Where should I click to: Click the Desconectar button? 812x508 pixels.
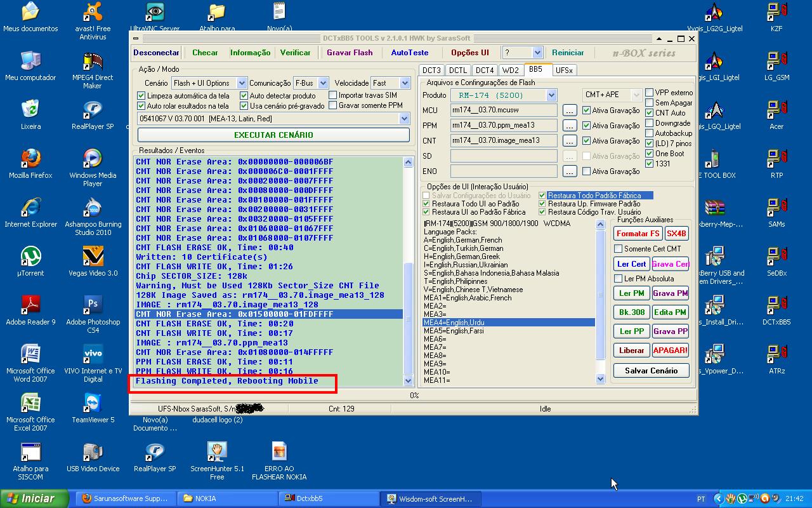156,53
